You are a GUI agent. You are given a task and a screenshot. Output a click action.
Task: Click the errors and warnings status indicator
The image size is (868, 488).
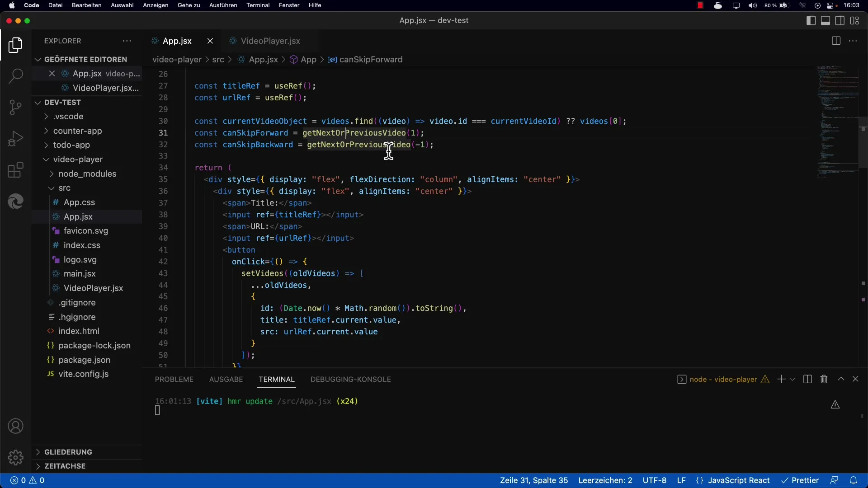pos(28,480)
